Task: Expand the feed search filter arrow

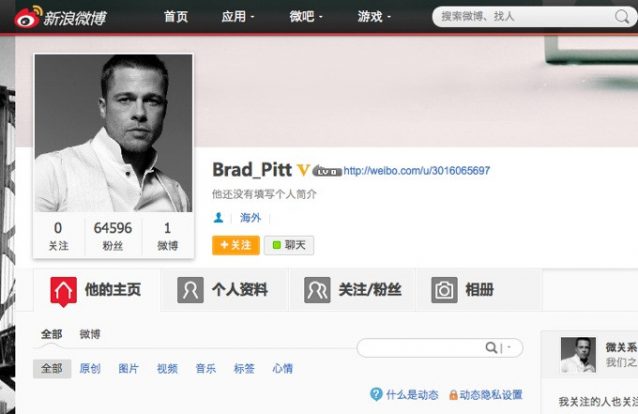Action: click(x=509, y=348)
